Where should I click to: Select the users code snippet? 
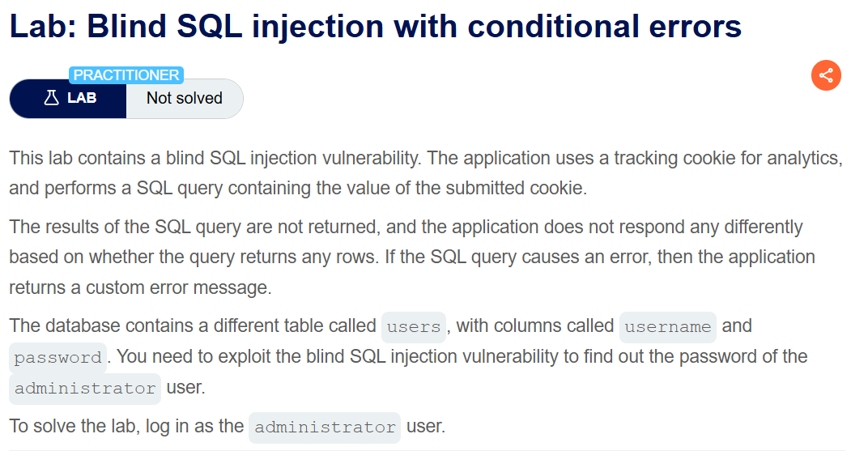pyautogui.click(x=414, y=327)
